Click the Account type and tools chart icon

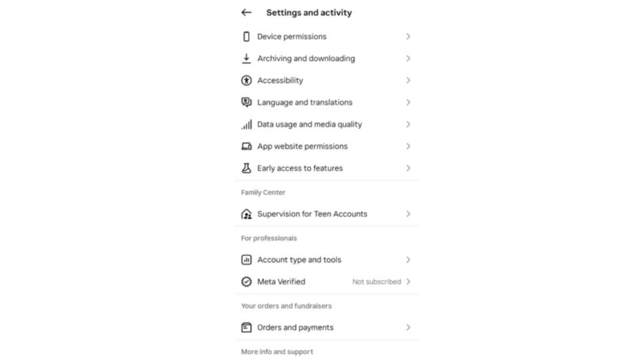click(247, 260)
